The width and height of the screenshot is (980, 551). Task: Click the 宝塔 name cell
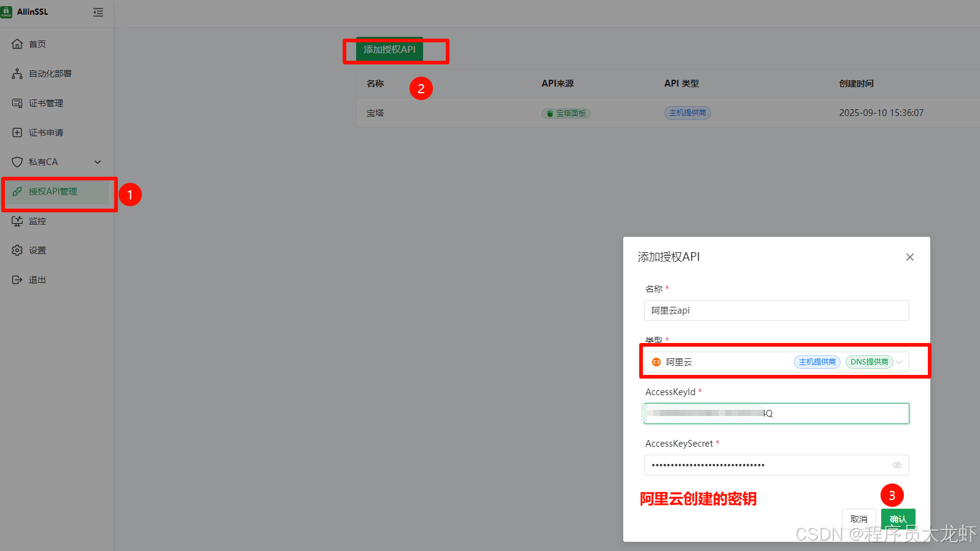pyautogui.click(x=375, y=113)
